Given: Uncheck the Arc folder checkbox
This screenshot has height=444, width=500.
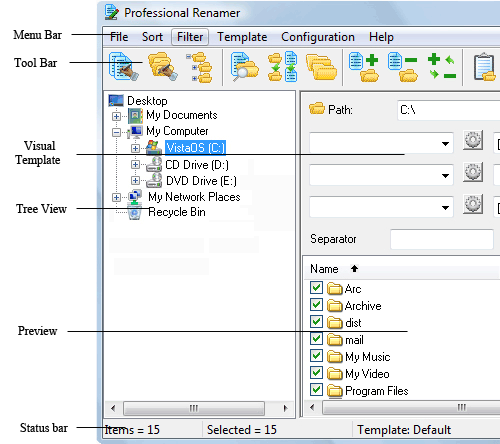Looking at the screenshot, I should (x=316, y=288).
